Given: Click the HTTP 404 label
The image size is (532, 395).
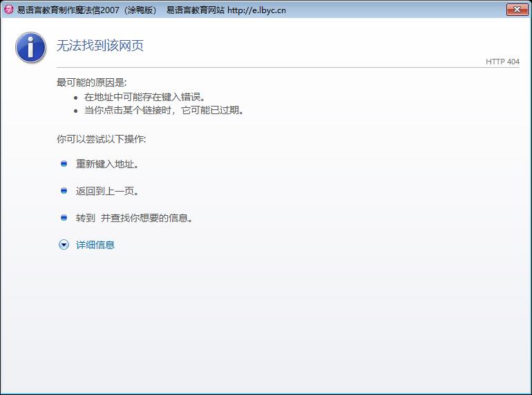Looking at the screenshot, I should 502,62.
